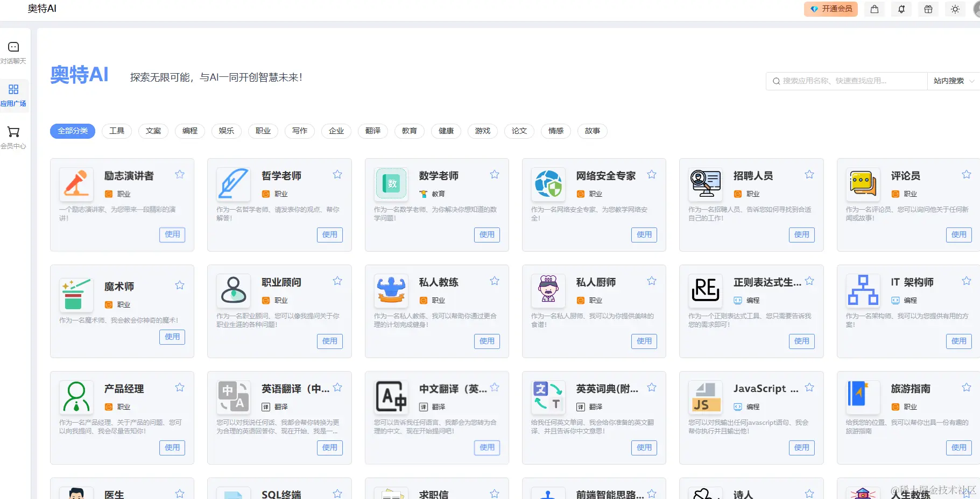Screen dimensions: 980x499
Task: Select the 职业 category tab
Action: [x=263, y=131]
